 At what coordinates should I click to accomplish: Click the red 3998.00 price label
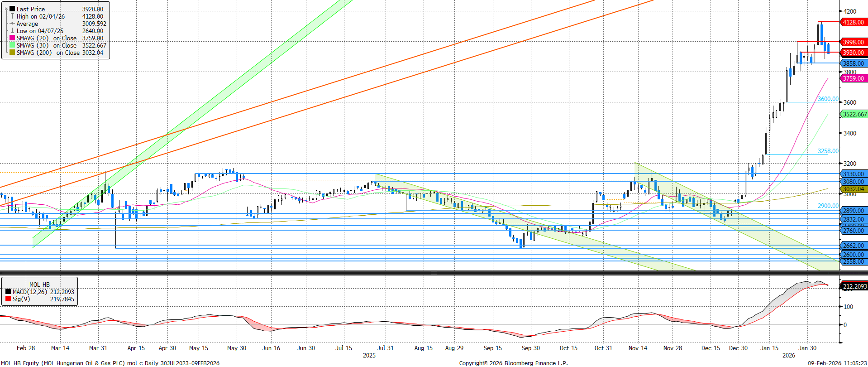(853, 42)
